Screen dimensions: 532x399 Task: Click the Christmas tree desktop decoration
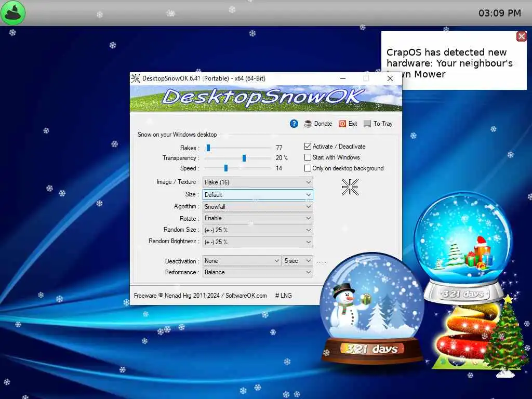click(506, 338)
